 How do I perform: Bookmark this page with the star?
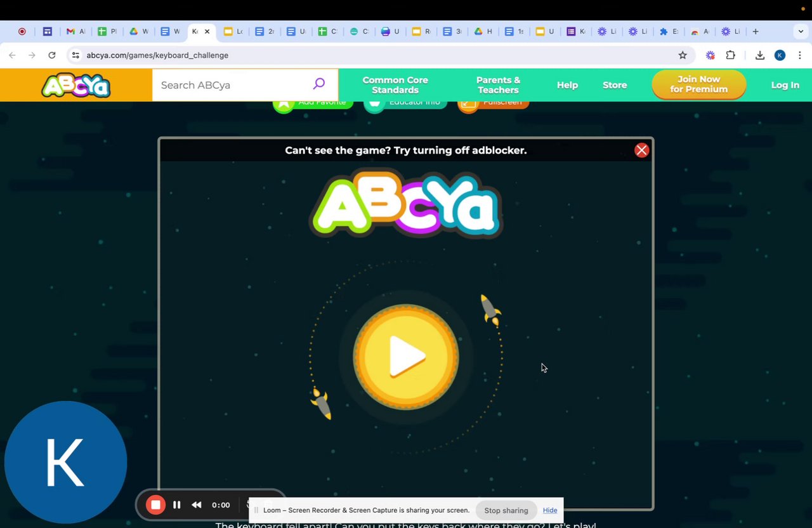pyautogui.click(x=683, y=55)
